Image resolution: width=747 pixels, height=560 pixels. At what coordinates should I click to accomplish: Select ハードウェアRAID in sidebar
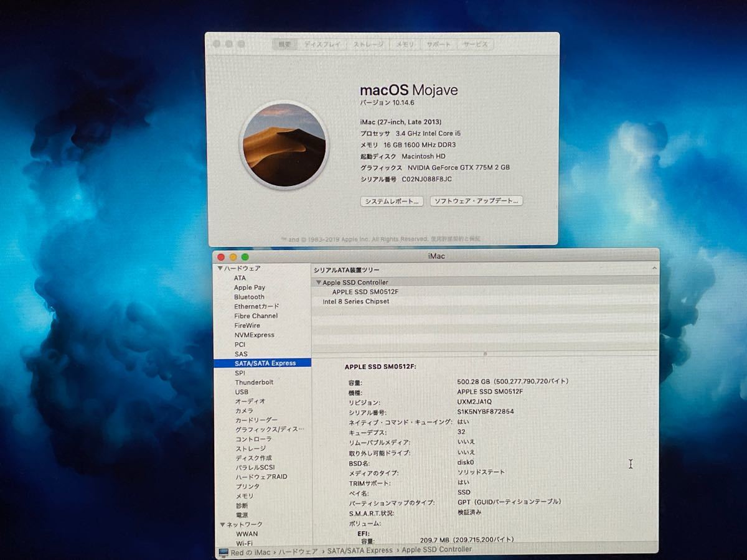pos(261,477)
